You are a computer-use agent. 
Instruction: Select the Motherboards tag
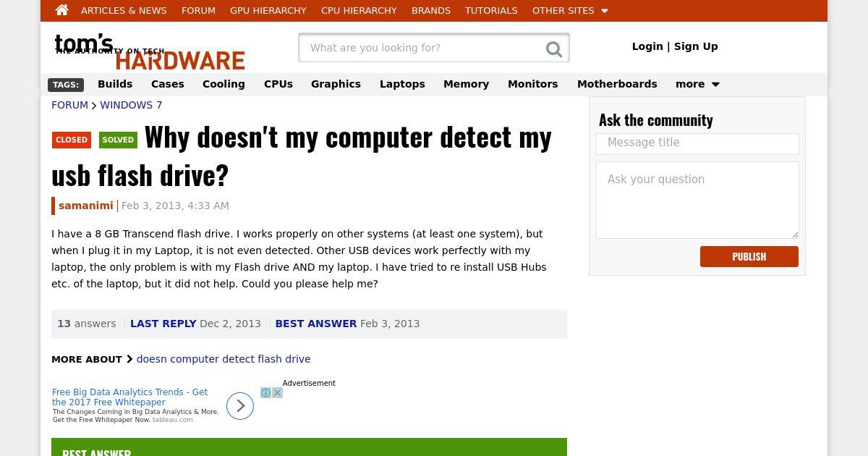click(x=617, y=84)
